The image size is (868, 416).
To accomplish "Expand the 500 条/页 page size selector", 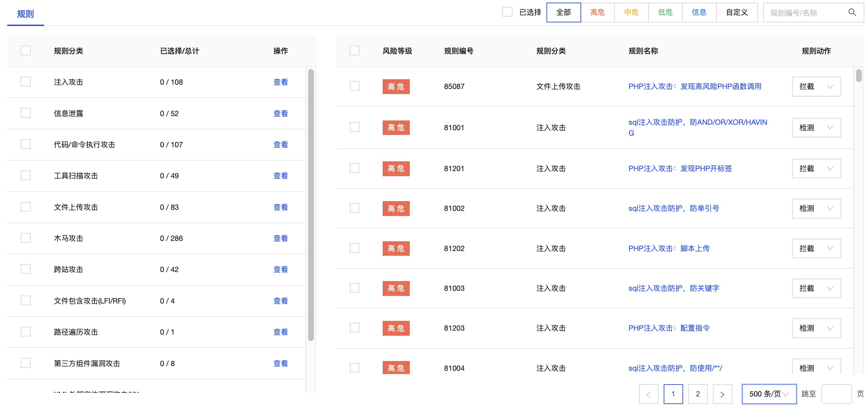I will [769, 394].
